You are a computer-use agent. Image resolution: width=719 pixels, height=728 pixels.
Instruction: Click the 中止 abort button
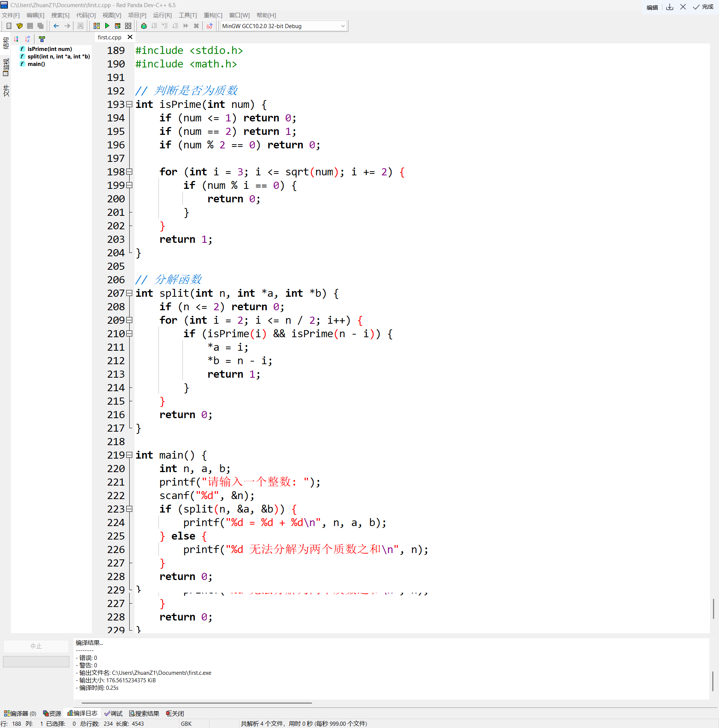pyautogui.click(x=36, y=646)
